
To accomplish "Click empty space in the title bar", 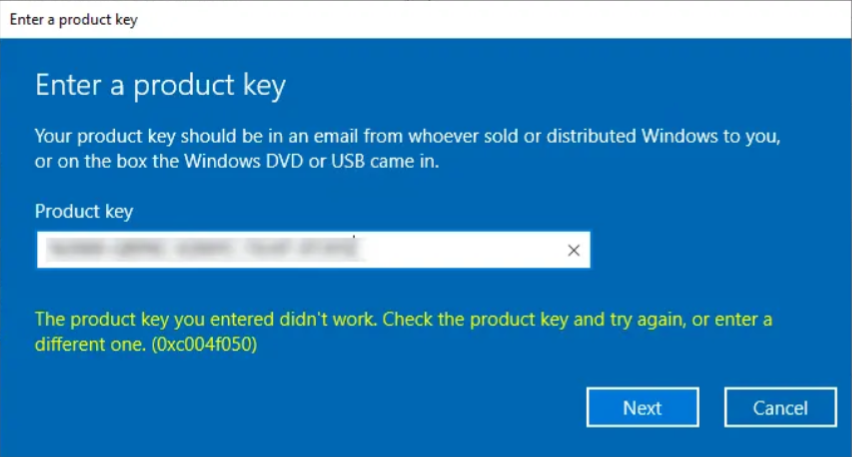I will click(500, 19).
